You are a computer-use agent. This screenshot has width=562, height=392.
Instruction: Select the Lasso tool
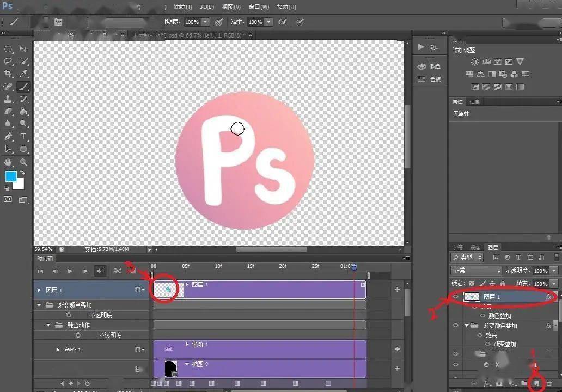coord(8,61)
